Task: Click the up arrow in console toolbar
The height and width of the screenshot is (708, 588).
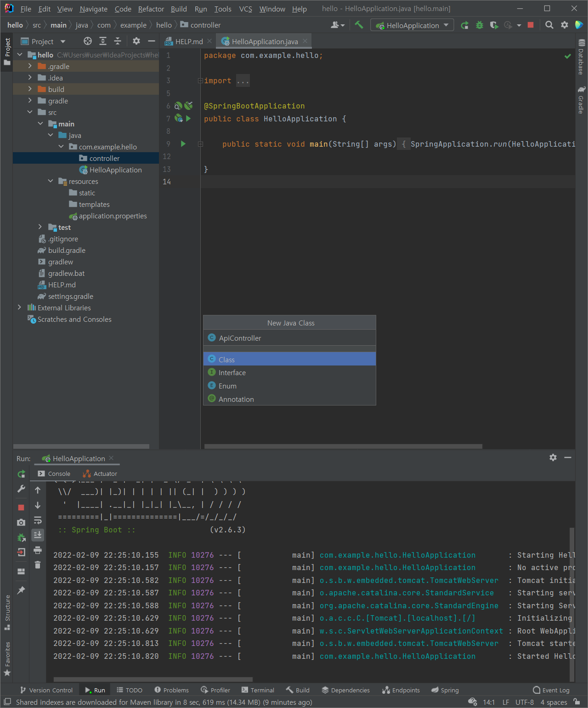Action: click(38, 490)
